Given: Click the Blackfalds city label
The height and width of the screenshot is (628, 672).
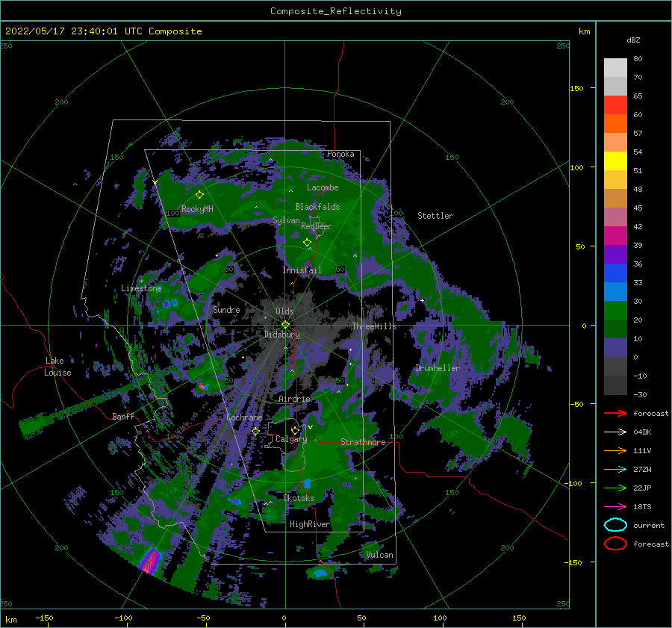Looking at the screenshot, I should [317, 207].
